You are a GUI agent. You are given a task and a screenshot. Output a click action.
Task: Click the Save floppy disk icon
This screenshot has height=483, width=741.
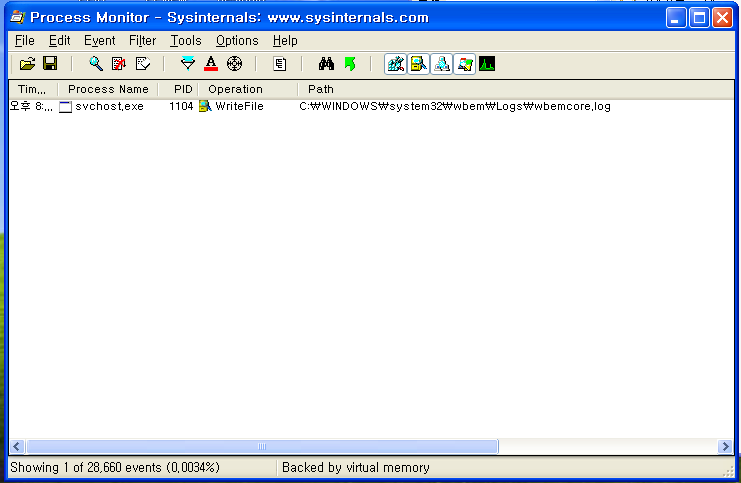tap(50, 63)
